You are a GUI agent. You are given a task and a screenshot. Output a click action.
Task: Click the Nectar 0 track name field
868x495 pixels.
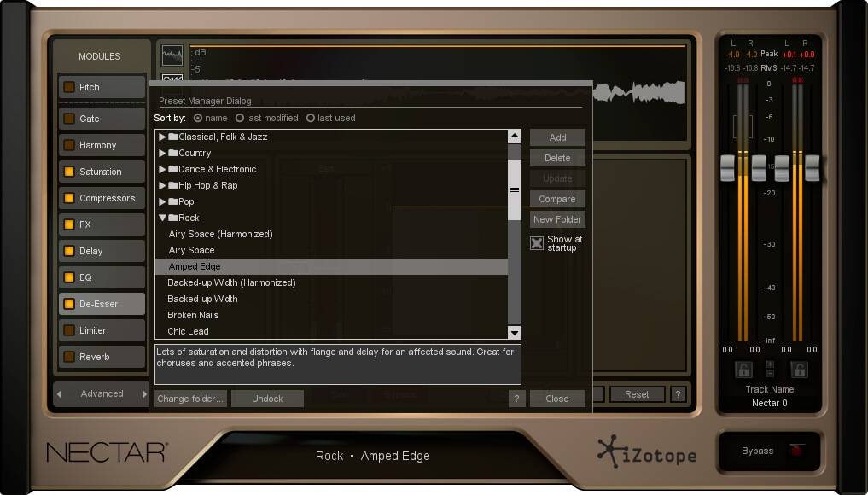(770, 403)
